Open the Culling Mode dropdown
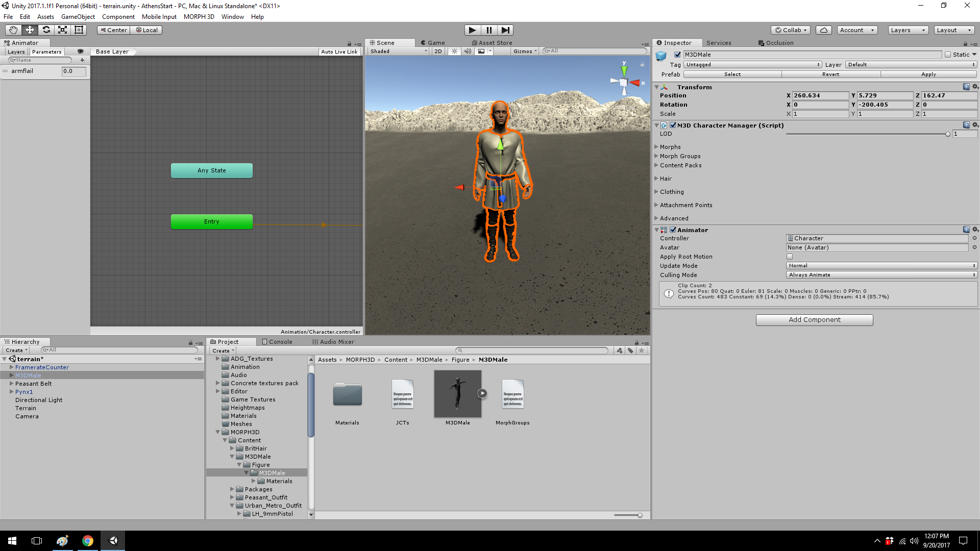Screen dimensions: 980x551 click(881, 275)
